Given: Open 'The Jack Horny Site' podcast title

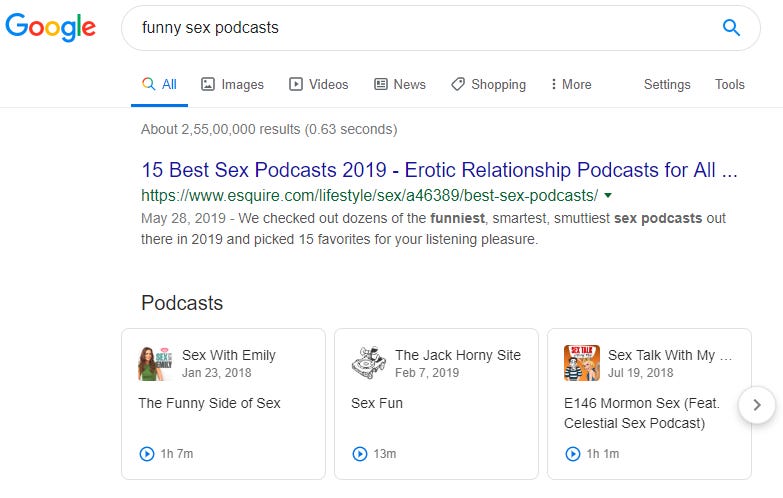Looking at the screenshot, I should pos(458,355).
